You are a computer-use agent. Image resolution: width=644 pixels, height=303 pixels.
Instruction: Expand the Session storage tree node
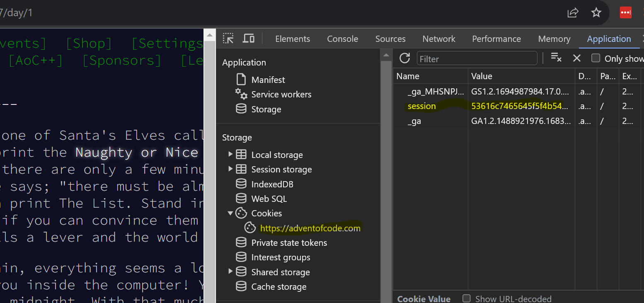click(x=230, y=170)
